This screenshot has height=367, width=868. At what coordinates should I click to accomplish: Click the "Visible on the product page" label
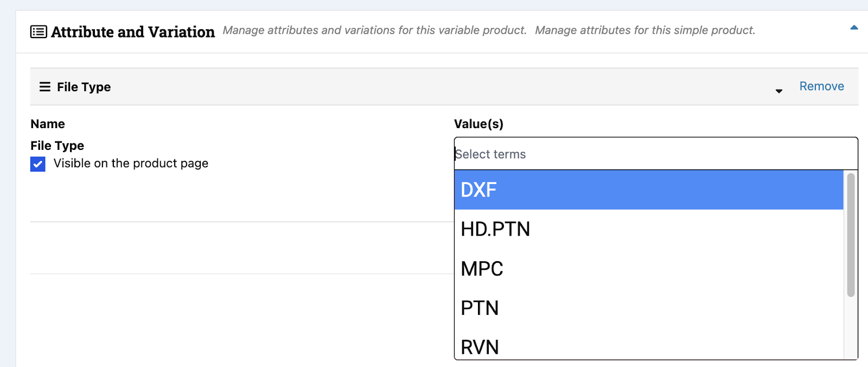point(131,163)
